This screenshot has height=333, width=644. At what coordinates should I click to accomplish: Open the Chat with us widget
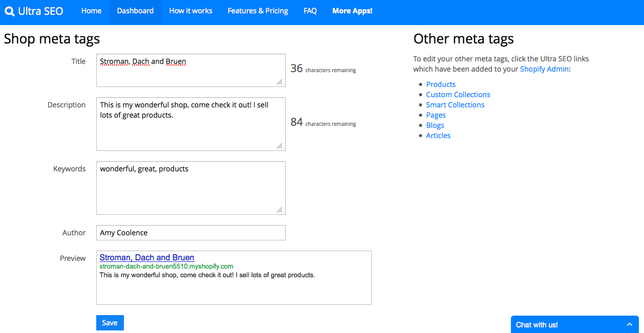point(575,324)
